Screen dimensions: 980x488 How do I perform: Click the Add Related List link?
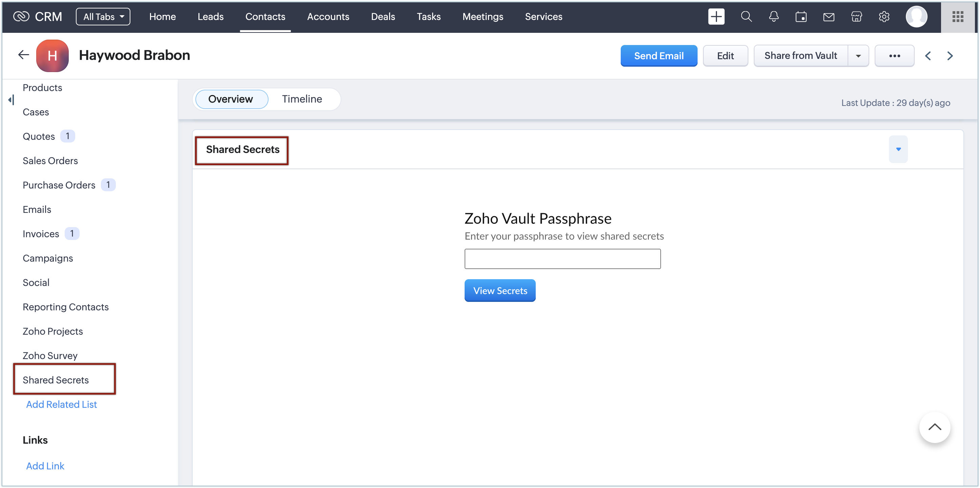click(61, 404)
